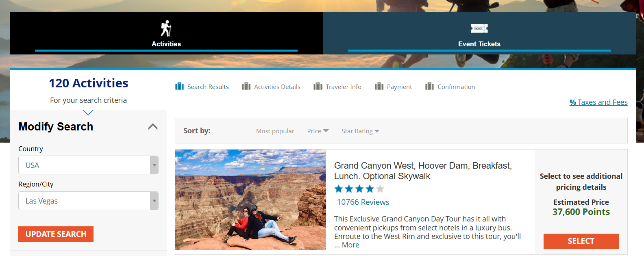644x256 pixels.
Task: Click SELECT for Grand Canyon West tour
Action: (x=581, y=241)
